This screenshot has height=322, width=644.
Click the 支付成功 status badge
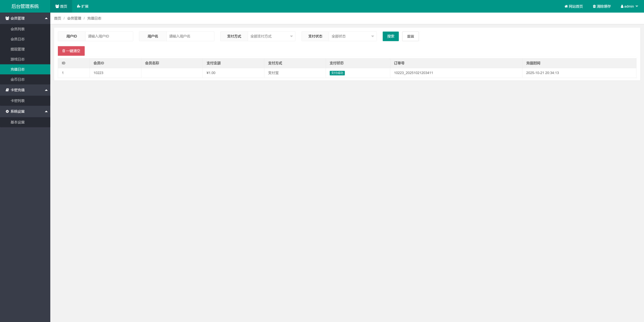(337, 73)
